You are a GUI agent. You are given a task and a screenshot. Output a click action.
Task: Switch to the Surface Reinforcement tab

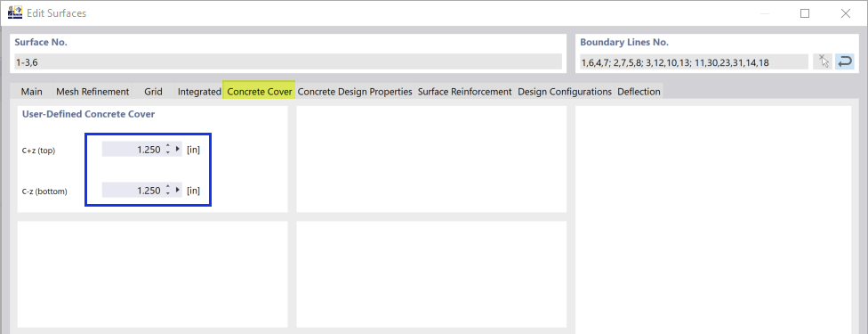pos(464,92)
